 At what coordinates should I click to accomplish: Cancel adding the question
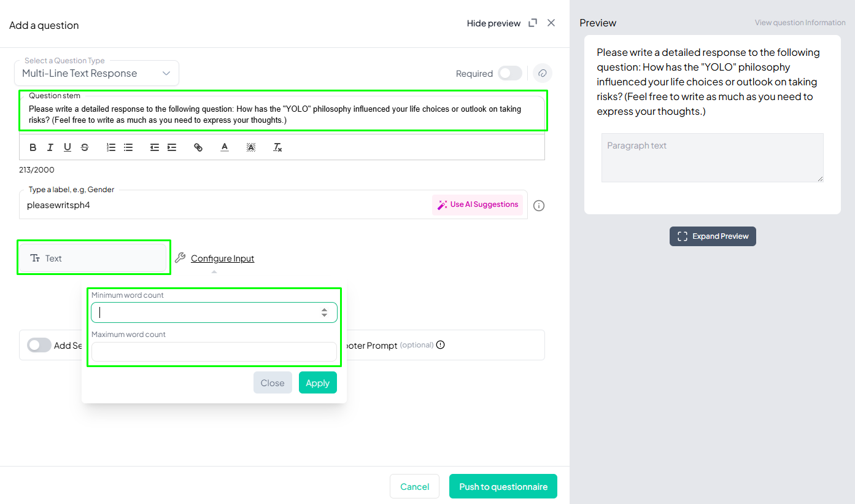click(415, 486)
